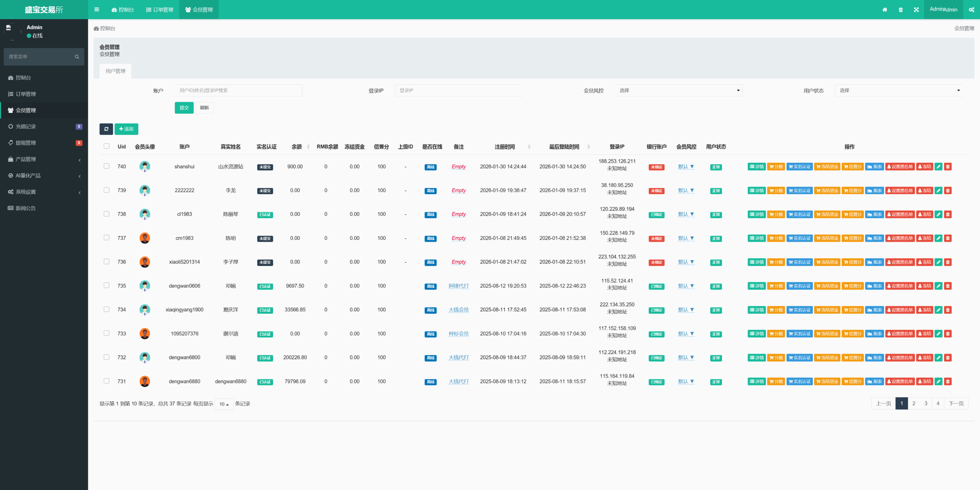Image resolution: width=980 pixels, height=490 pixels.
Task: Click the home icon in top bar
Action: [885, 10]
